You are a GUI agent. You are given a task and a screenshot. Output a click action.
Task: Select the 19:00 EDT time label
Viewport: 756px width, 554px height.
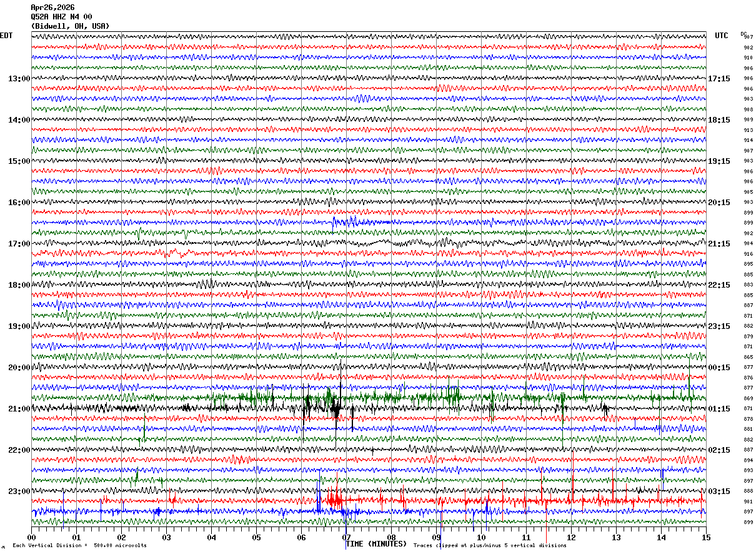(x=19, y=326)
